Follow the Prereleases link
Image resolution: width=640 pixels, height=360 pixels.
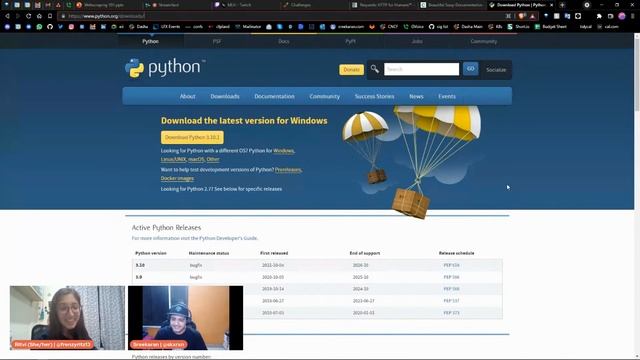(288, 169)
